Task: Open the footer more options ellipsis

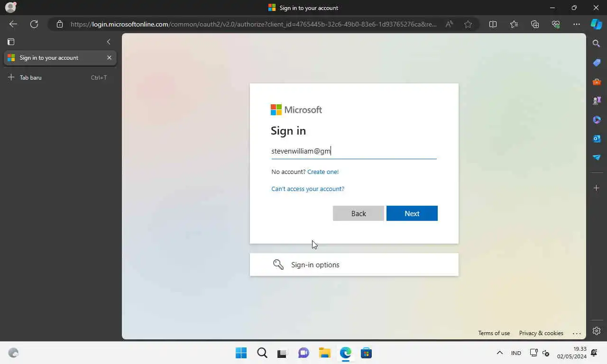Action: pos(577,333)
